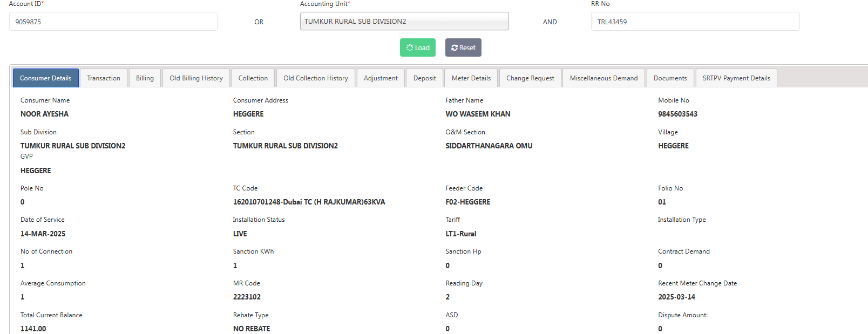This screenshot has width=868, height=334.
Task: Open the Billing tab
Action: tap(145, 78)
